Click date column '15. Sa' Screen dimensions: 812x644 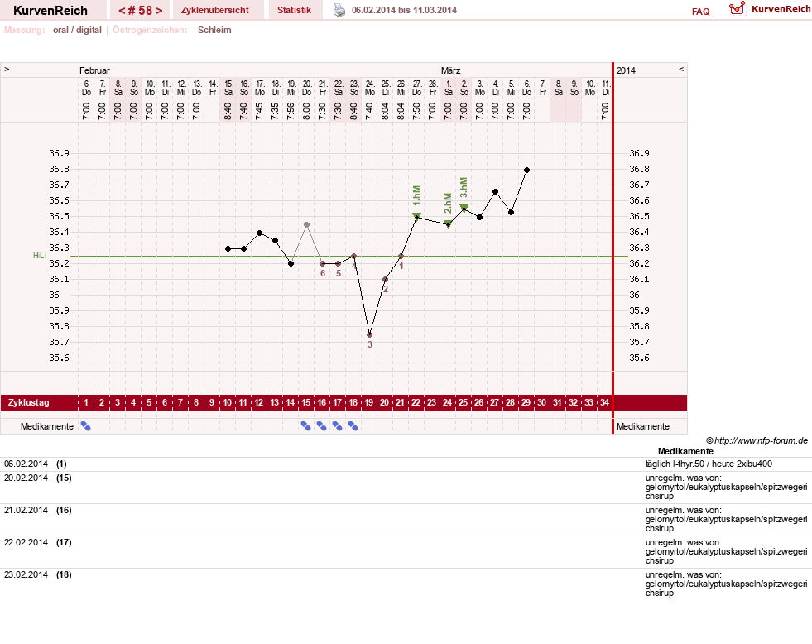coord(228,88)
